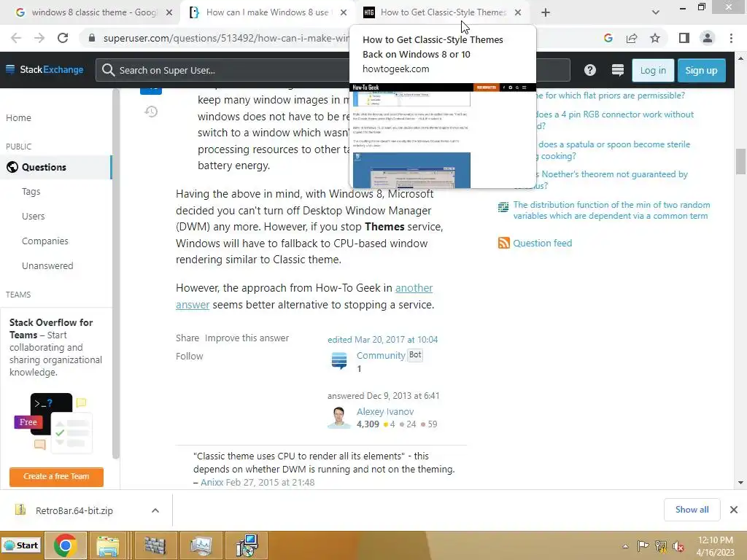Open the 4 pin RGB connector question
The image size is (747, 560).
point(614,114)
